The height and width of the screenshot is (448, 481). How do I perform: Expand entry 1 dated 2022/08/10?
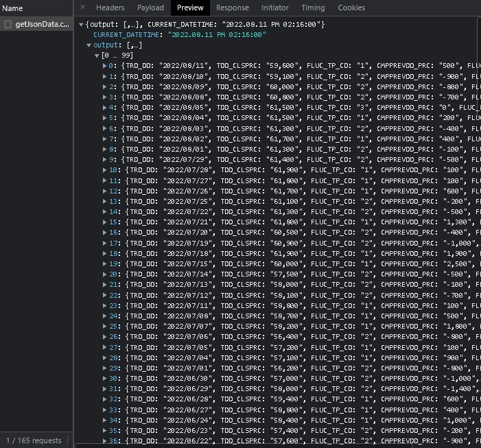pyautogui.click(x=104, y=76)
